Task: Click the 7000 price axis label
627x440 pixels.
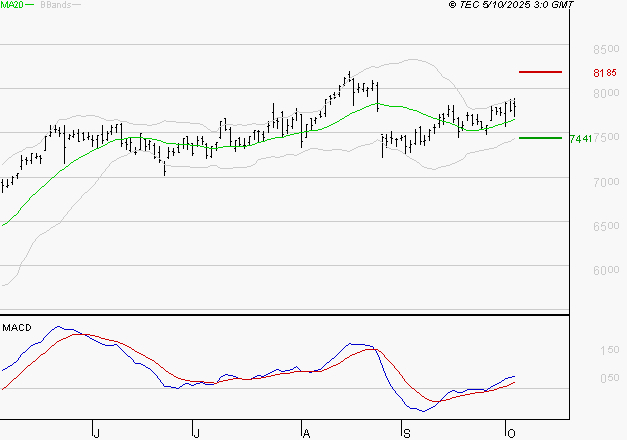Action: (x=606, y=182)
